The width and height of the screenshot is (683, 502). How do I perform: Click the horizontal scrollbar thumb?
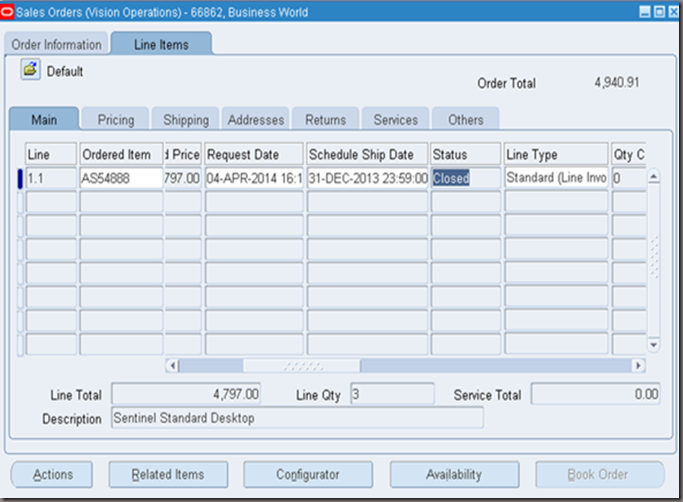tap(301, 366)
